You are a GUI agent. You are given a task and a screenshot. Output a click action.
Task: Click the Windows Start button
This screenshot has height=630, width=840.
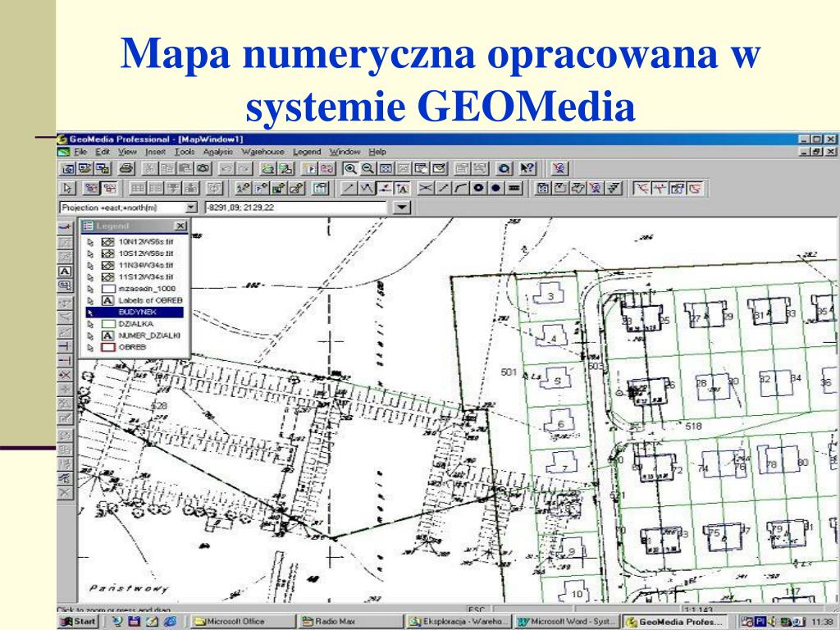78,622
